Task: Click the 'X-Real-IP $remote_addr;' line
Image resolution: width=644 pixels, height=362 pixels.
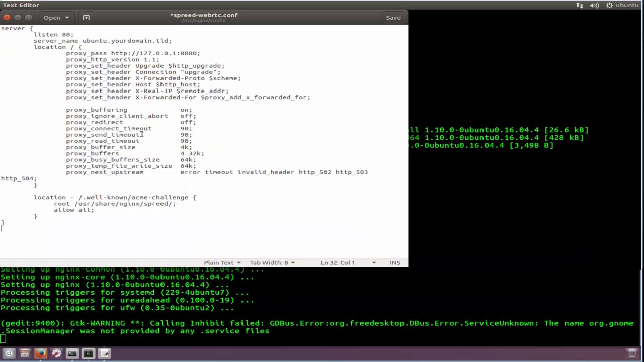Action: coord(147,91)
